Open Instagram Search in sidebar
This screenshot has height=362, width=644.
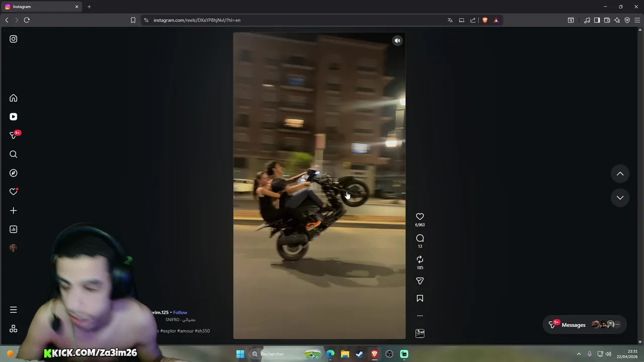pos(14,154)
